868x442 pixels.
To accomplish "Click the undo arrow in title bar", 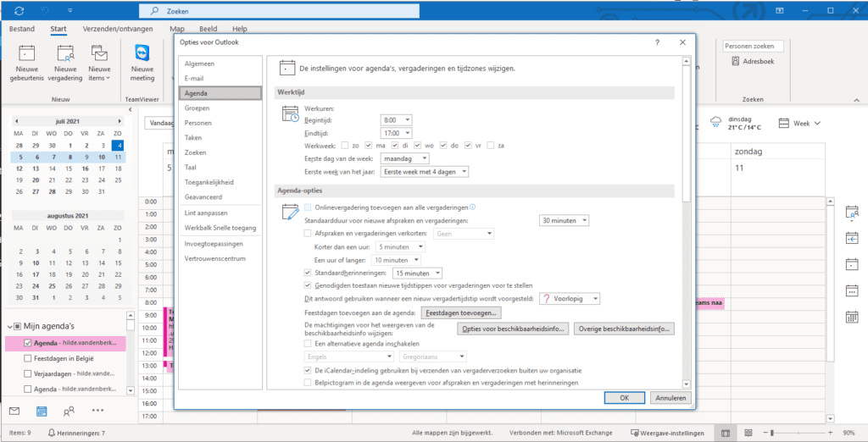I will [x=47, y=10].
